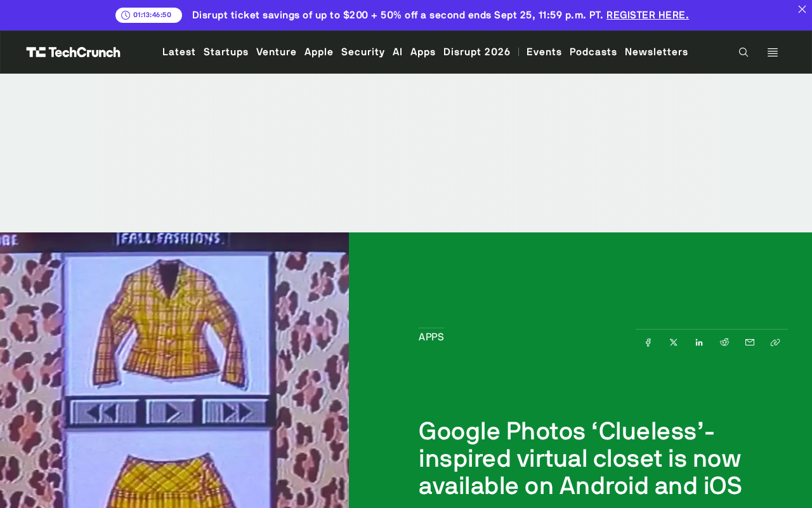Open the APPS category label link
This screenshot has height=508, width=812.
tap(431, 337)
